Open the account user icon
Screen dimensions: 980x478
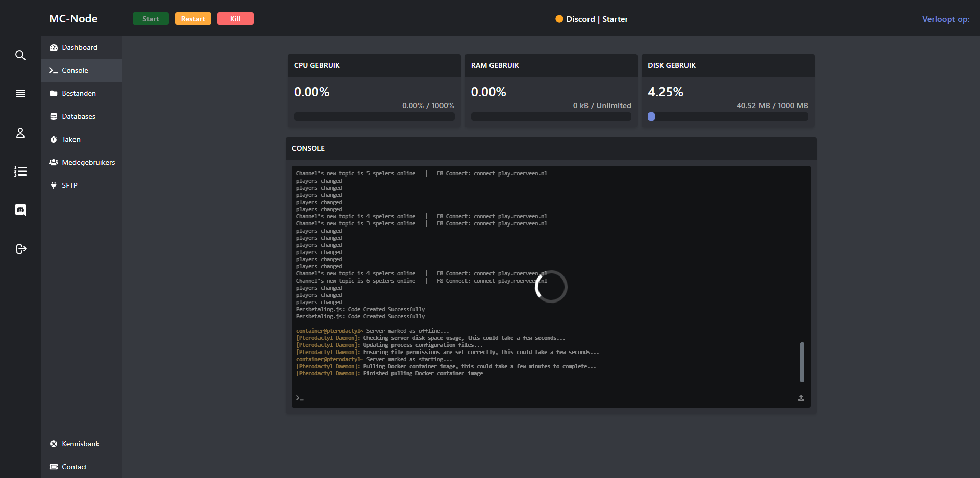point(20,133)
